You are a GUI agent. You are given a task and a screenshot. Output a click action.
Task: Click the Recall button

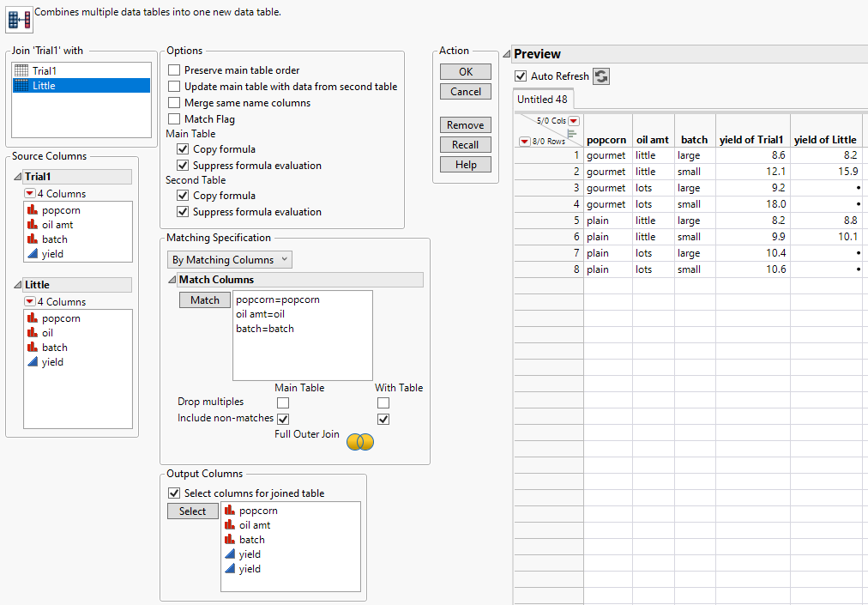coord(466,145)
